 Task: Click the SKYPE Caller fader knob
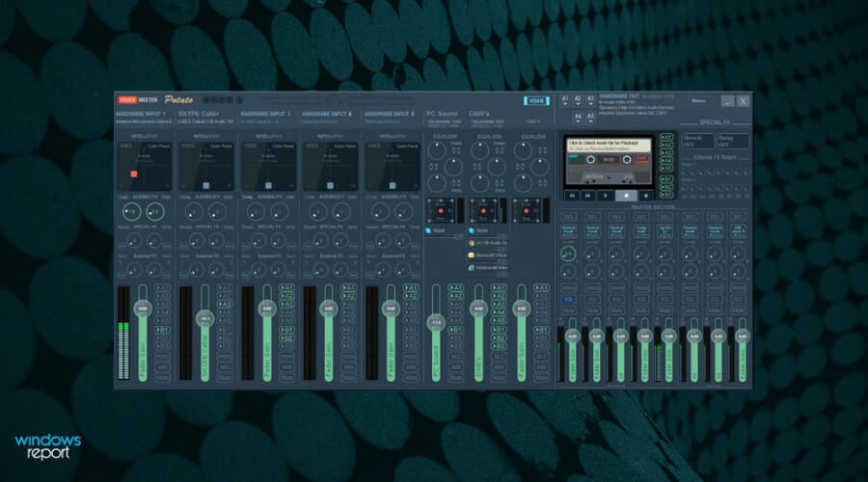point(204,319)
